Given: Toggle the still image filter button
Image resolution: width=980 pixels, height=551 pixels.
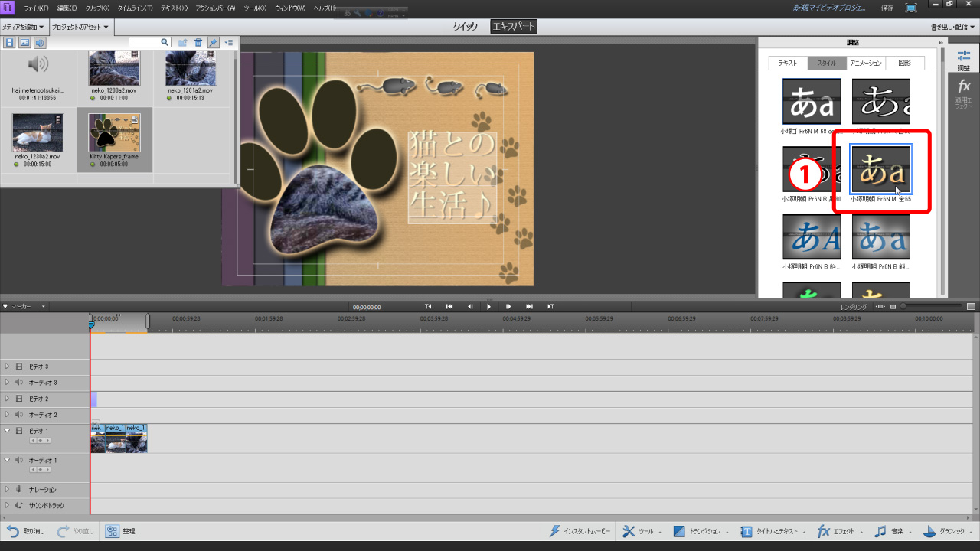Looking at the screenshot, I should pos(24,43).
